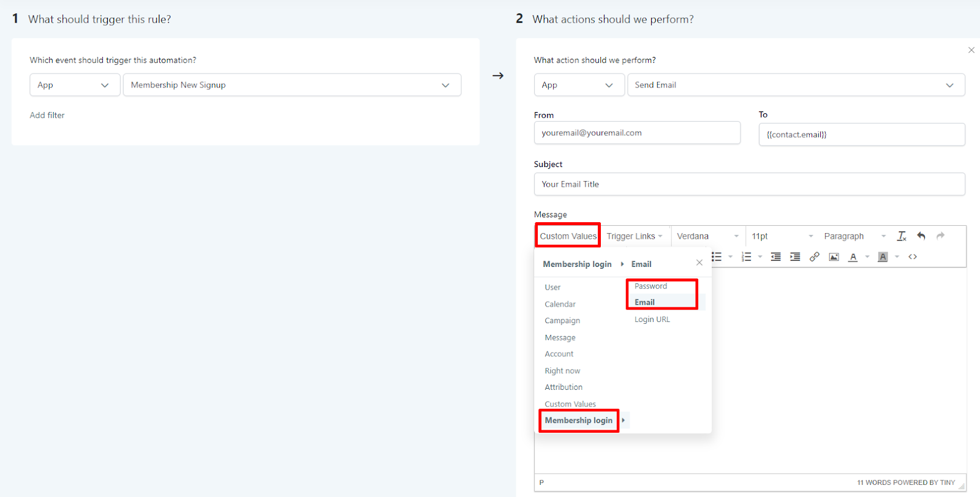The width and height of the screenshot is (980, 497).
Task: Insert a link using the chain icon
Action: pos(814,257)
